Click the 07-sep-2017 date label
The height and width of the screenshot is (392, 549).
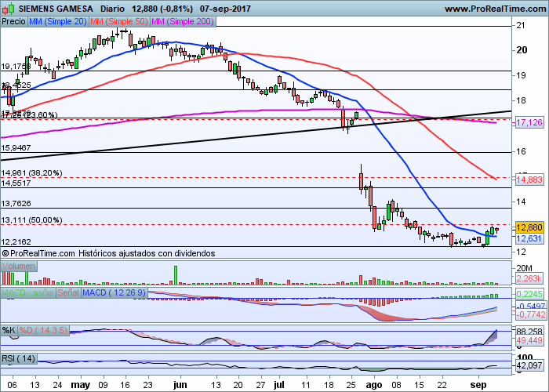click(225, 9)
